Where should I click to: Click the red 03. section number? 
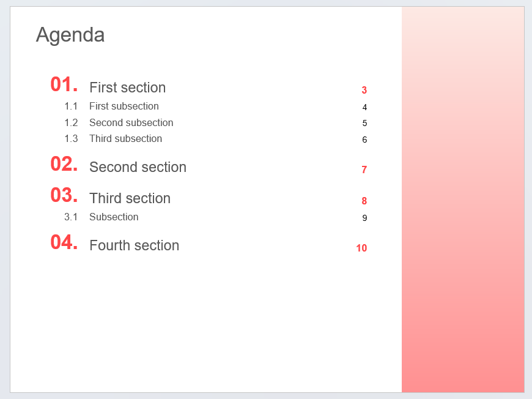tap(64, 195)
